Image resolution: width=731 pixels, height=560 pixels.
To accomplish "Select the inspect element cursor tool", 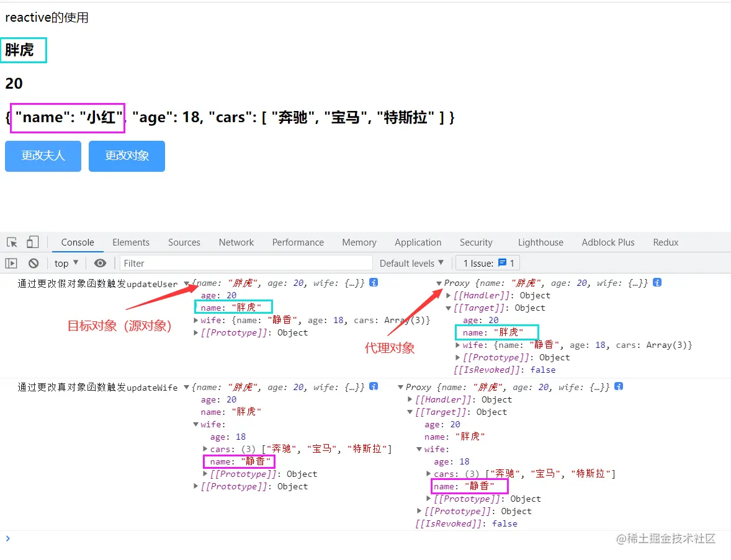I will [x=10, y=242].
